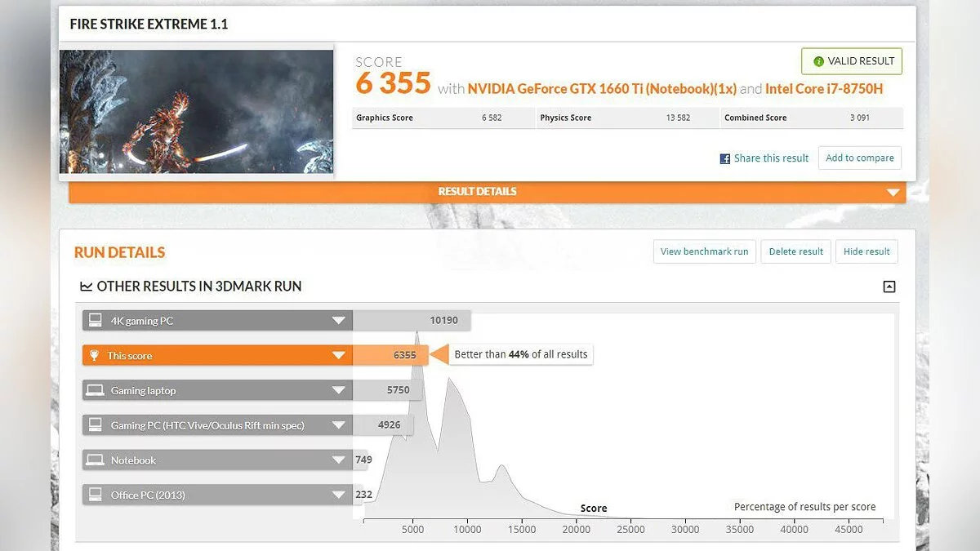Click the 6 355 overall score value
Image resolution: width=980 pixels, height=551 pixels.
(393, 83)
